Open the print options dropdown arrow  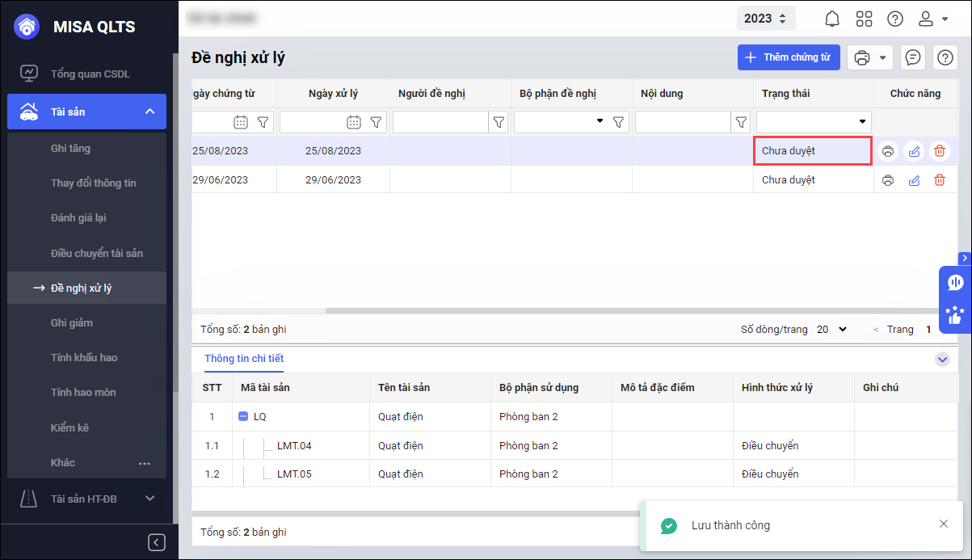click(882, 57)
